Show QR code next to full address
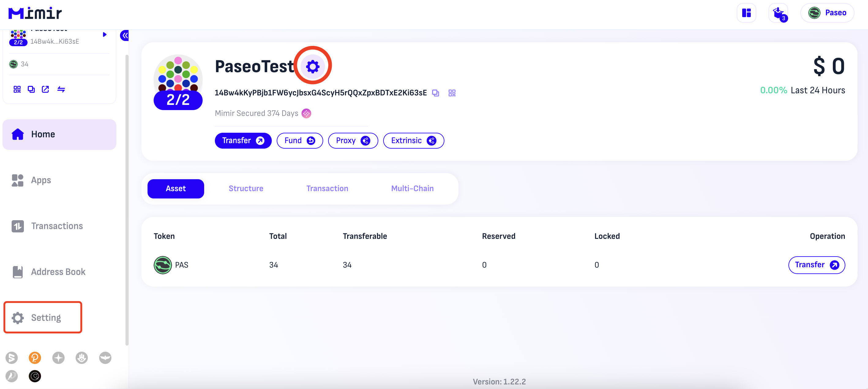Screen dimensions: 868x389 click(452, 93)
